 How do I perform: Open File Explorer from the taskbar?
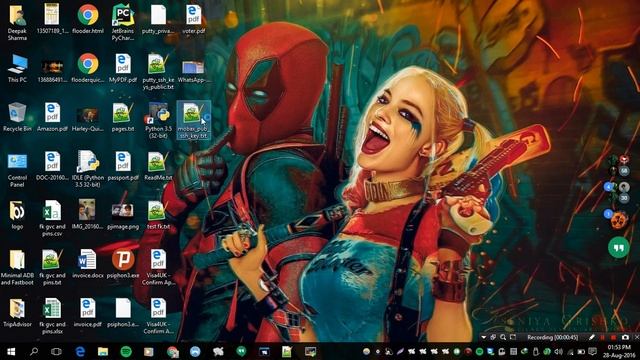click(x=103, y=351)
